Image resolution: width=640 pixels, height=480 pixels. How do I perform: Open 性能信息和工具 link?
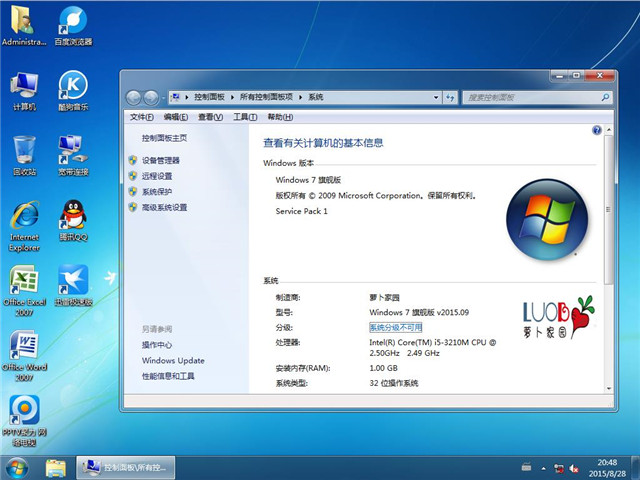(x=168, y=376)
